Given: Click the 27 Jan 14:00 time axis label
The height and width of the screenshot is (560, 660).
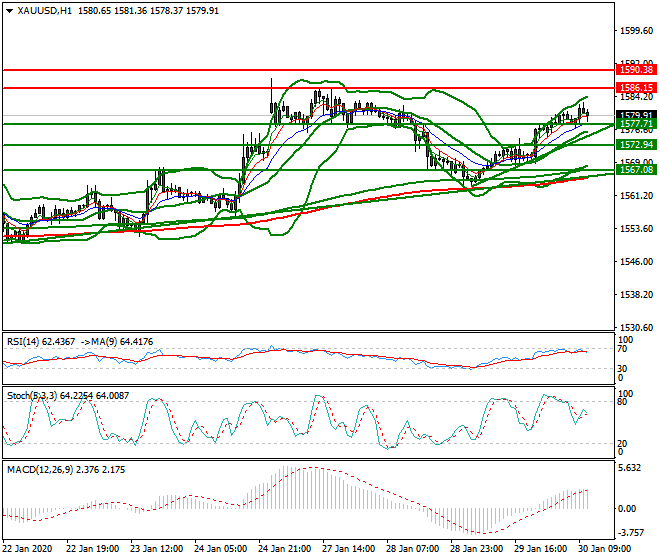Looking at the screenshot, I should tap(349, 549).
